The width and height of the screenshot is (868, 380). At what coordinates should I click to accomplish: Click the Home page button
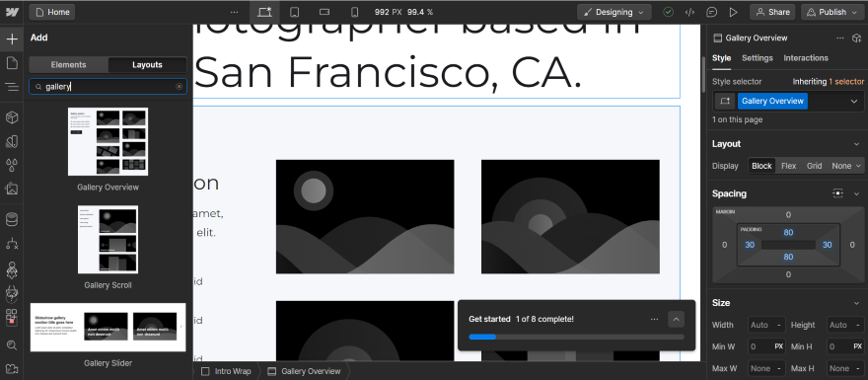click(x=52, y=12)
